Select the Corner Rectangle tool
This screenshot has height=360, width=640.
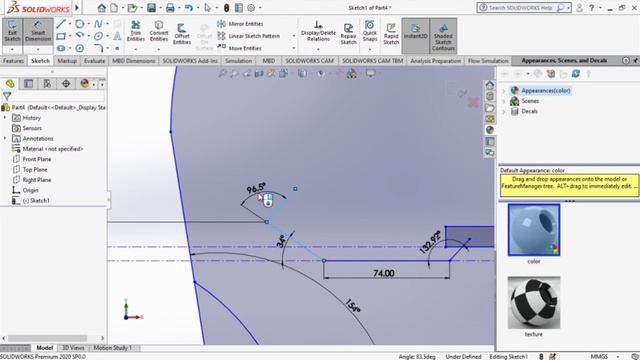pos(61,36)
